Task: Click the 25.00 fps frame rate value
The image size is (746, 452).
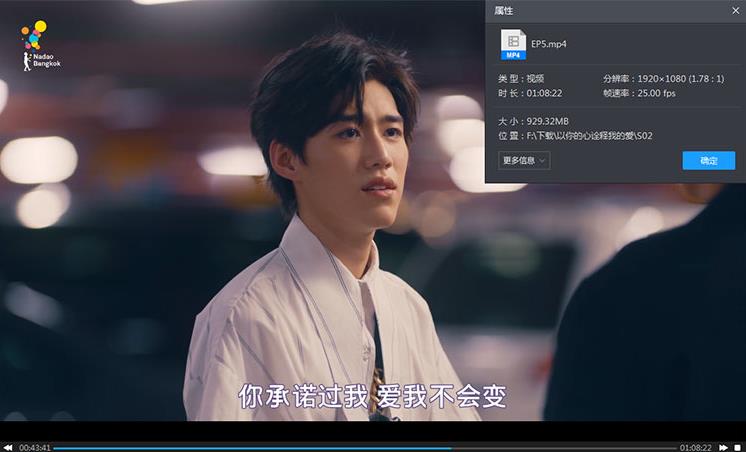Action: tap(657, 93)
